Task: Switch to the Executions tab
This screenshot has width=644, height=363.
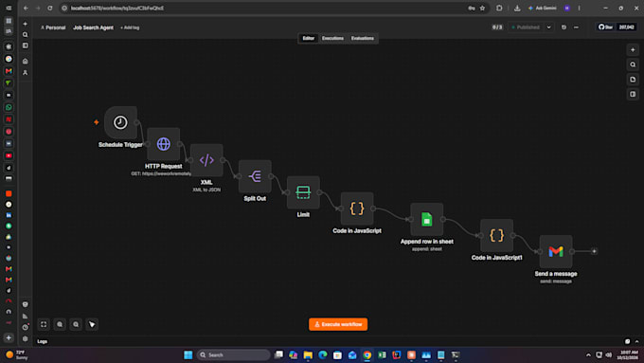Action: 332,38
